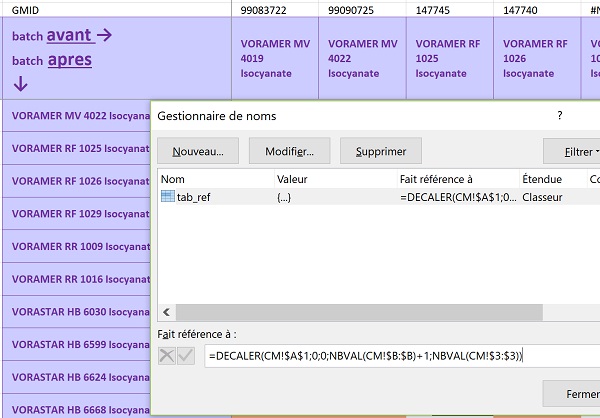Select VORAMER RF 1025 Isocyanate column header
Viewport: 600px width, 418px height.
coord(450,58)
